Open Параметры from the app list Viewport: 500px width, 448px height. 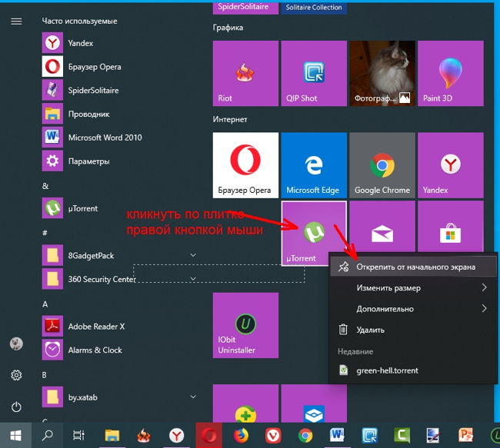click(x=118, y=161)
